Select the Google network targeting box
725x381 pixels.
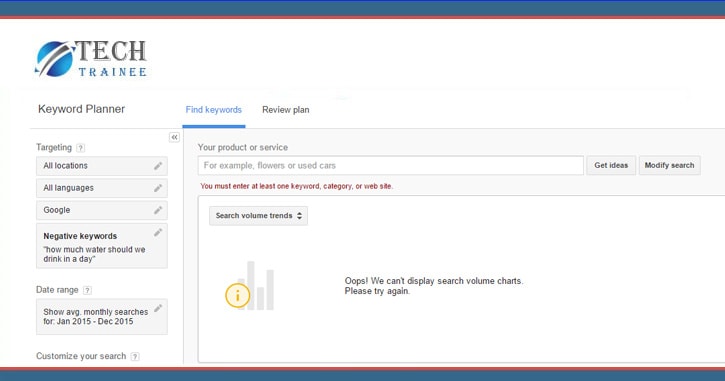click(102, 210)
